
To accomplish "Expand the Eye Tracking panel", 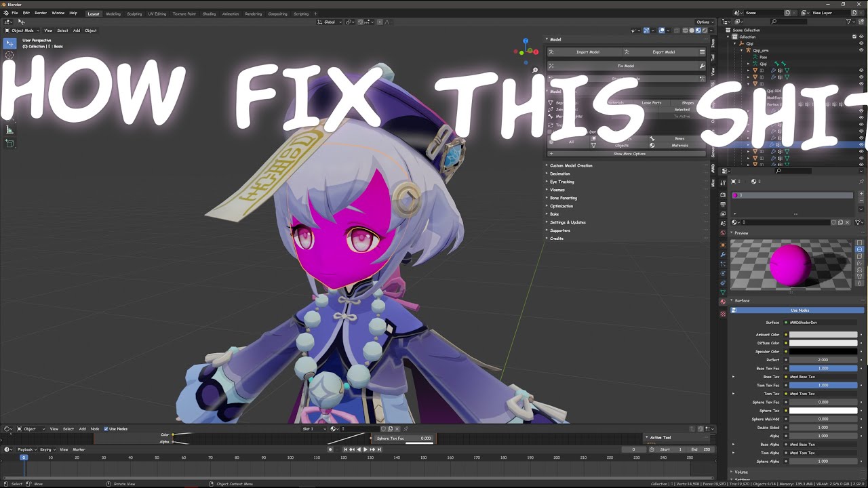I will (x=561, y=182).
